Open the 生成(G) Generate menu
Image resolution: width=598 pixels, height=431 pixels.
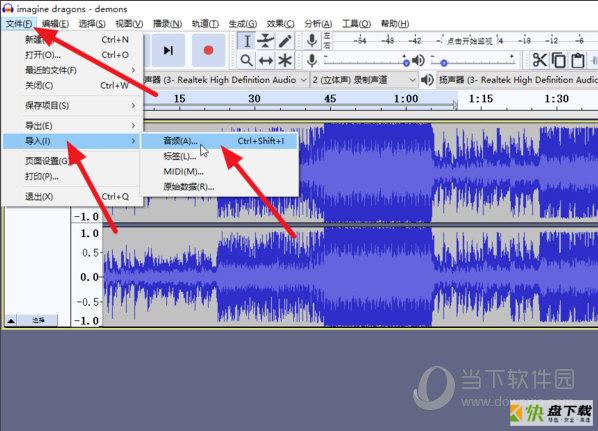tap(243, 24)
